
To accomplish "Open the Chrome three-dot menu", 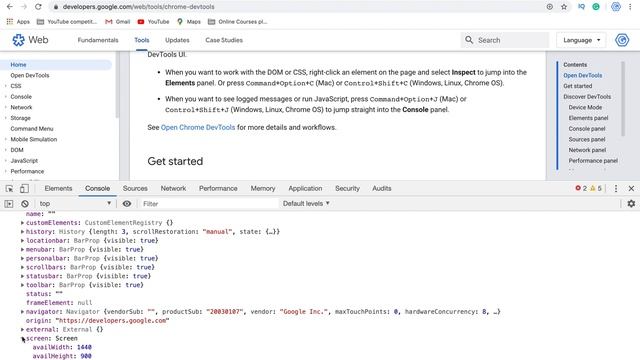I will [x=630, y=7].
